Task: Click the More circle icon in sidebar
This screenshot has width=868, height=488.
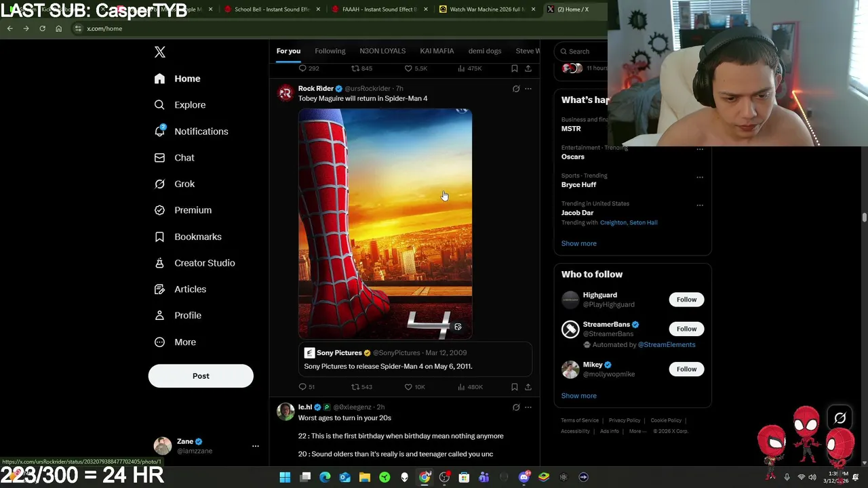Action: 159,342
